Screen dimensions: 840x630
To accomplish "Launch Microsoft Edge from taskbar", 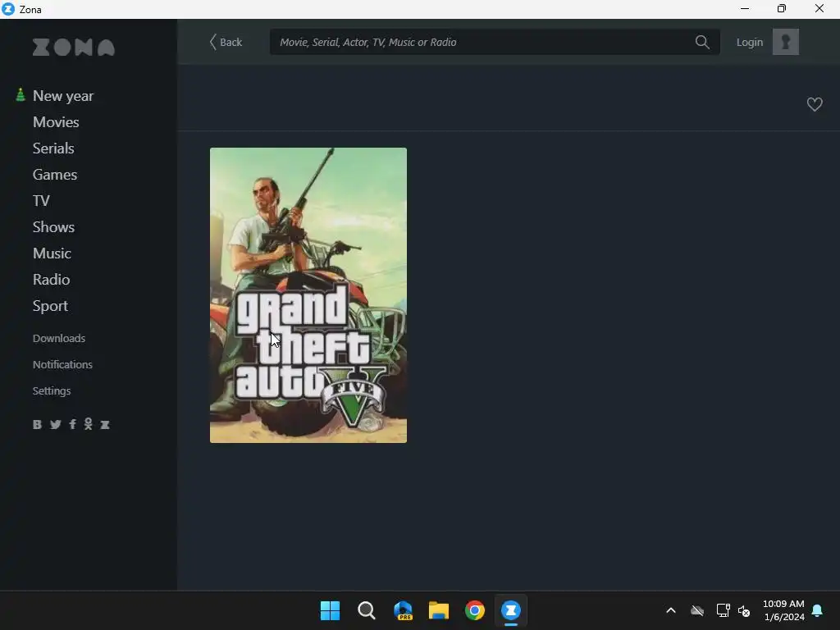I will 403,610.
